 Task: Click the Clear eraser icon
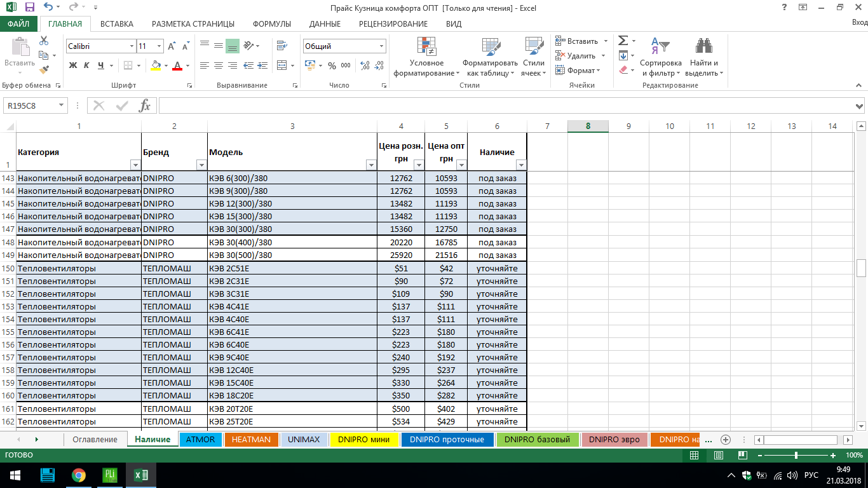[623, 71]
